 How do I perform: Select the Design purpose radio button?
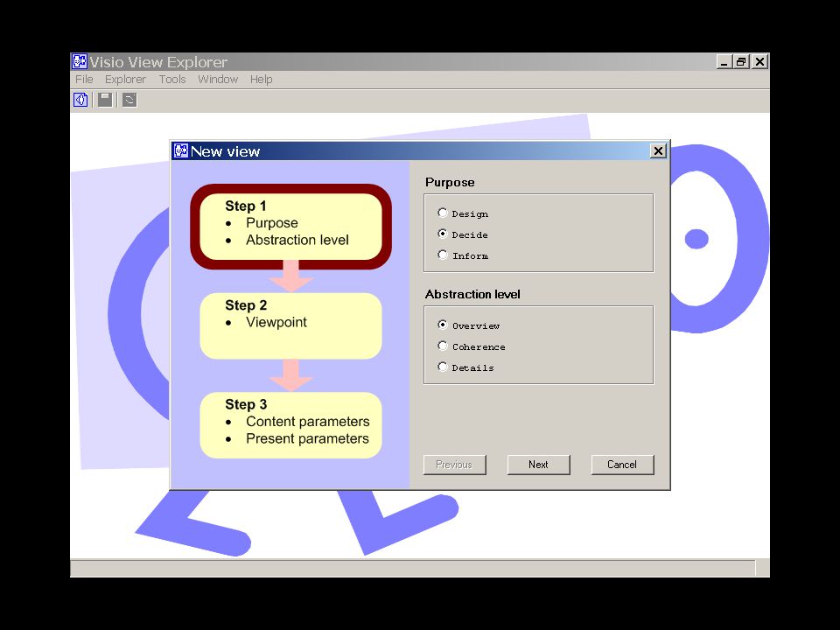coord(443,213)
